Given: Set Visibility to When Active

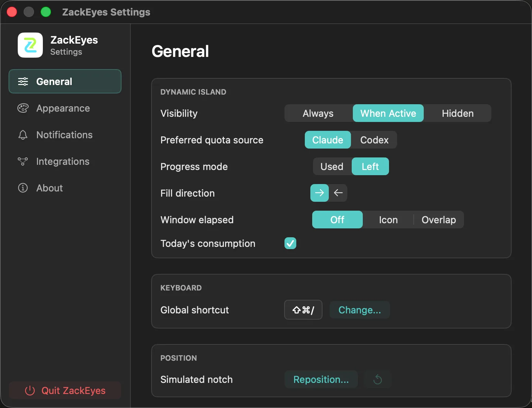Looking at the screenshot, I should click(x=388, y=113).
